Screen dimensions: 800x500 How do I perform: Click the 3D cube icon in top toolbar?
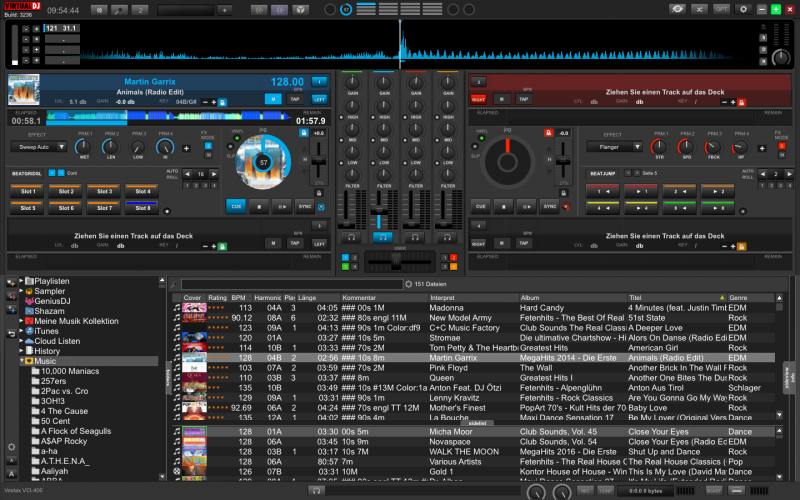[301, 10]
